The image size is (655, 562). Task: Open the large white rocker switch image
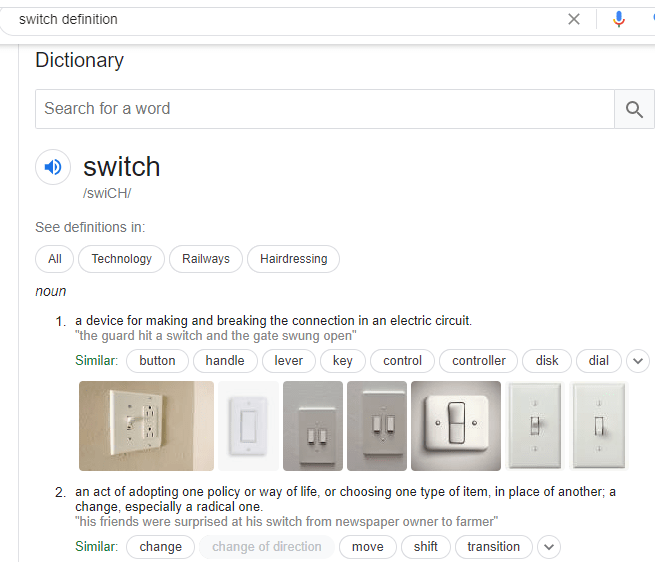[x=455, y=425]
